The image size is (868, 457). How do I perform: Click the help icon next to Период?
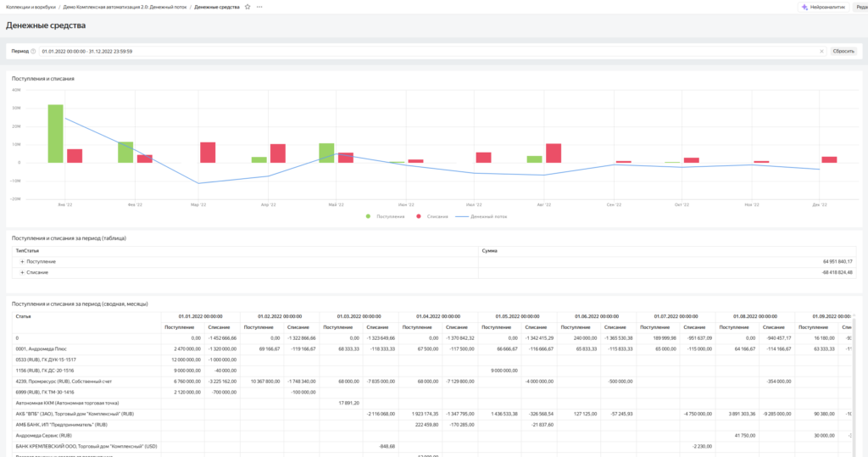point(33,51)
